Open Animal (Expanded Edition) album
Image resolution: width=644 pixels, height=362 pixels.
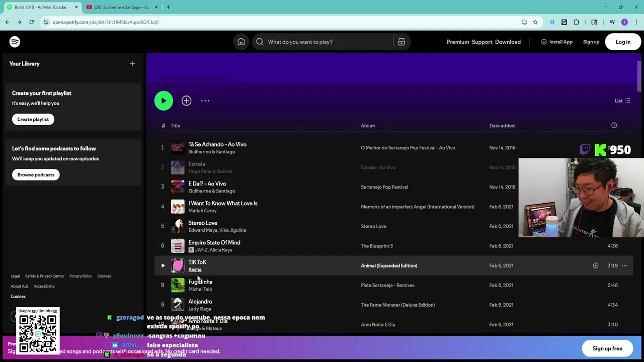[389, 265]
